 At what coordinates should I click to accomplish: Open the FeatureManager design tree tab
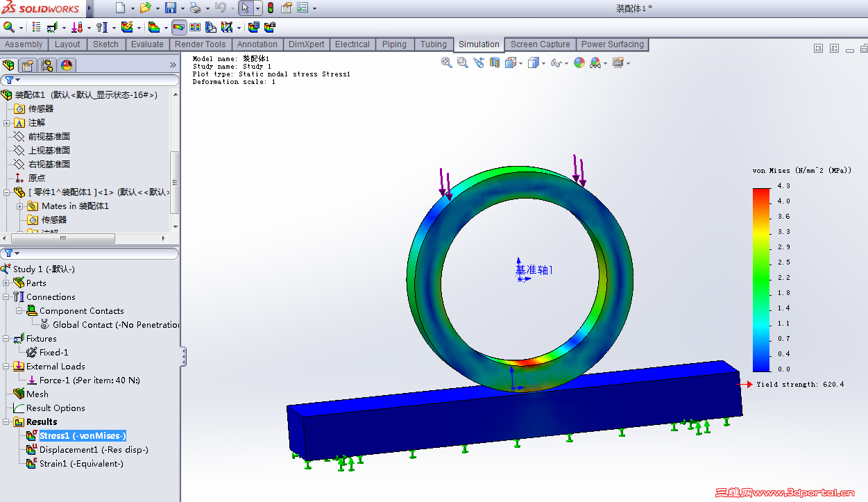[9, 65]
